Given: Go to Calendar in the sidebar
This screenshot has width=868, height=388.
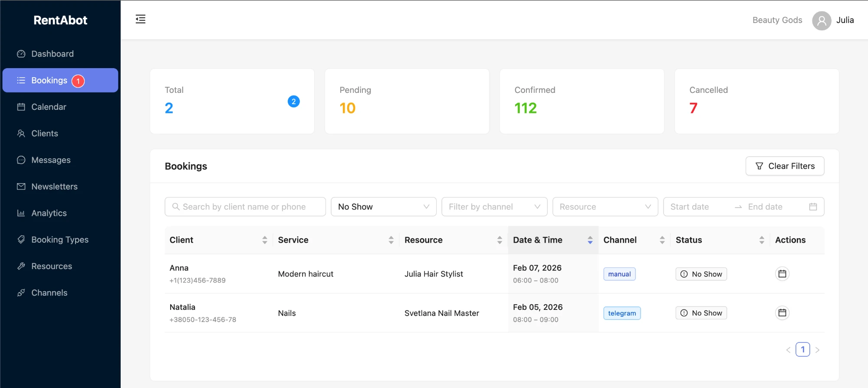Looking at the screenshot, I should click(60, 107).
